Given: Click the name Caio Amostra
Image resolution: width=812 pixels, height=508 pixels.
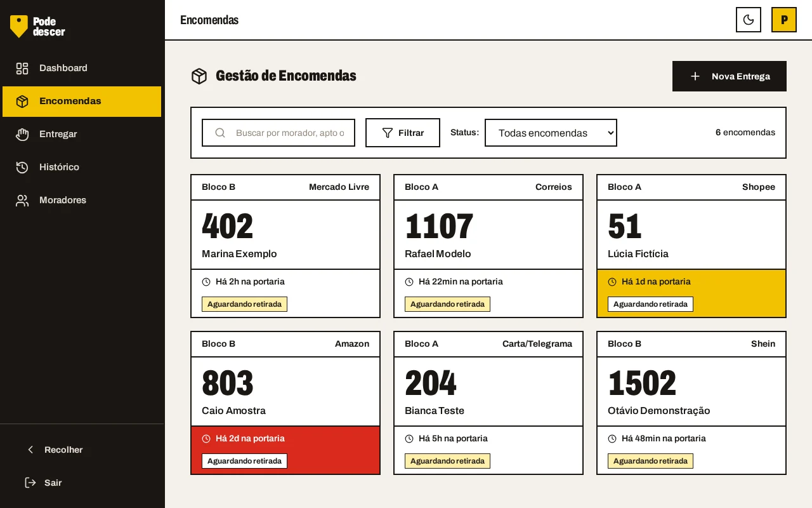Looking at the screenshot, I should 233,411.
